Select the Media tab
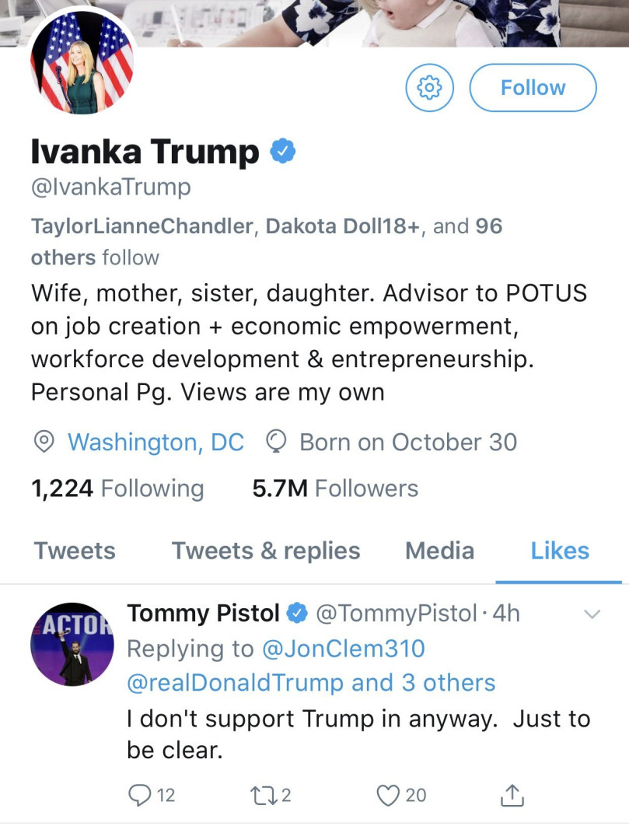The image size is (629, 840). (439, 551)
